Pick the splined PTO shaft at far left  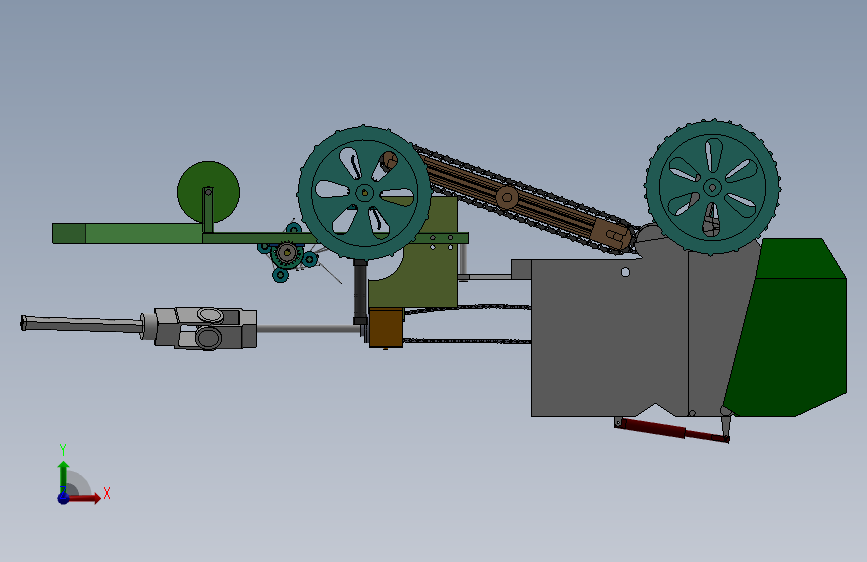(x=82, y=324)
